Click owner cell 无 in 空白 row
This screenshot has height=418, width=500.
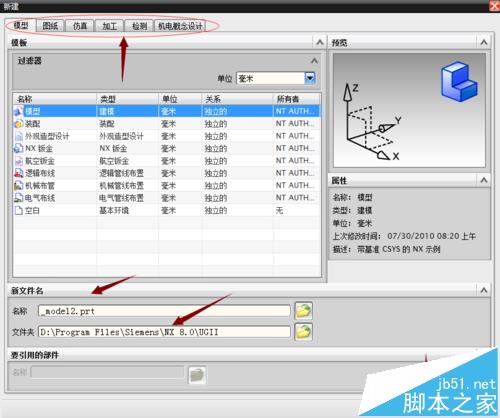pos(296,210)
